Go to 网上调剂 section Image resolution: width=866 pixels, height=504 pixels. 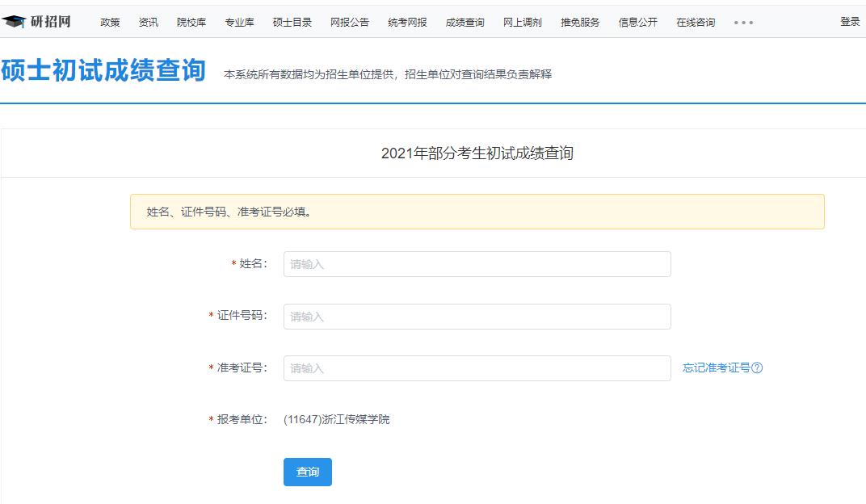pyautogui.click(x=523, y=23)
